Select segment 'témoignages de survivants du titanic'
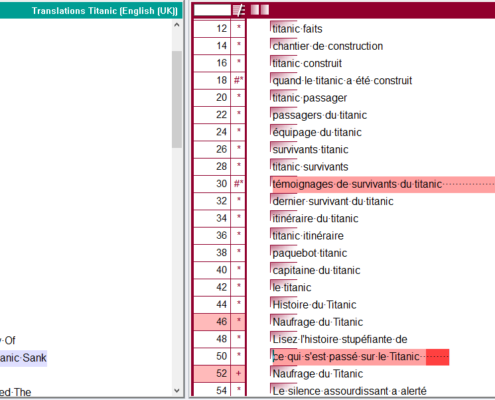This screenshot has width=495, height=400. (357, 184)
